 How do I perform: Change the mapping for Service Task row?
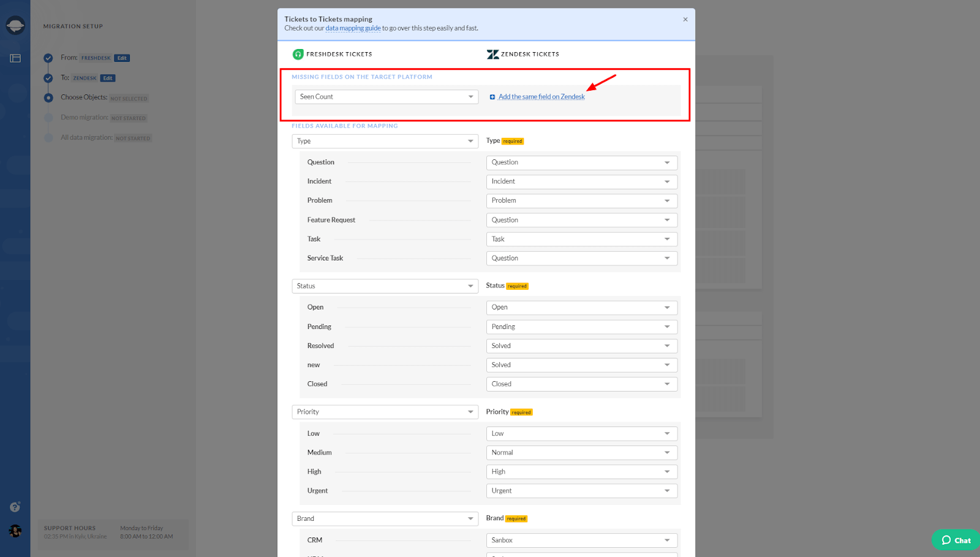[582, 258]
